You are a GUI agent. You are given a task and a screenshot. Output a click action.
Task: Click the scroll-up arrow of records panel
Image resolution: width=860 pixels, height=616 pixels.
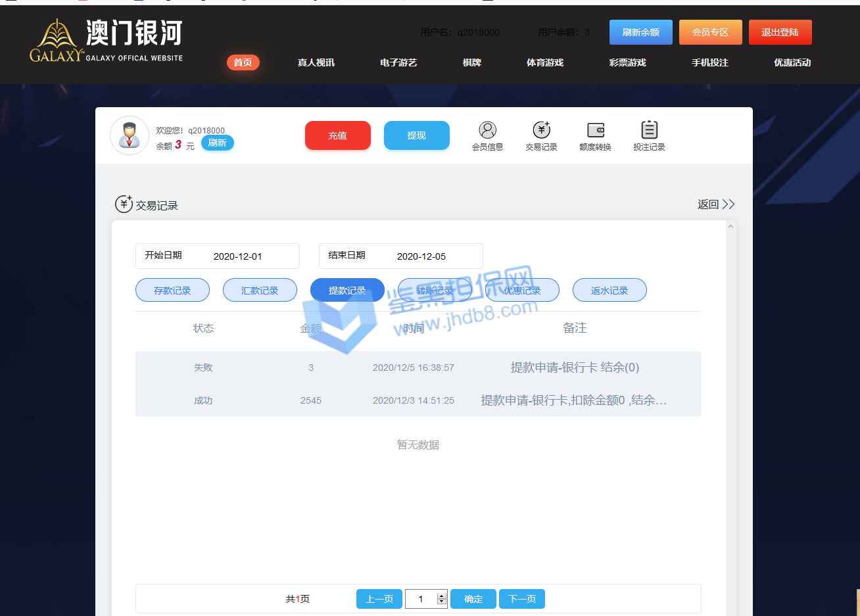click(730, 227)
